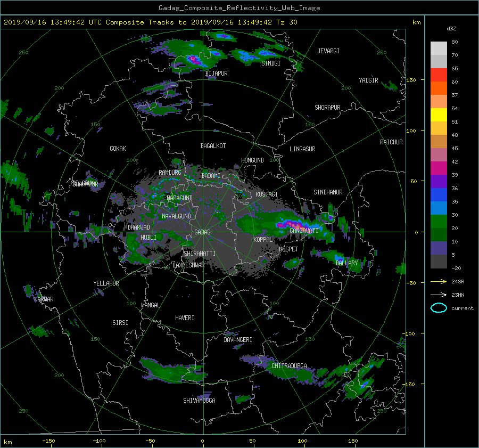Click the GOKAK city label
479x448 pixels.
point(118,149)
